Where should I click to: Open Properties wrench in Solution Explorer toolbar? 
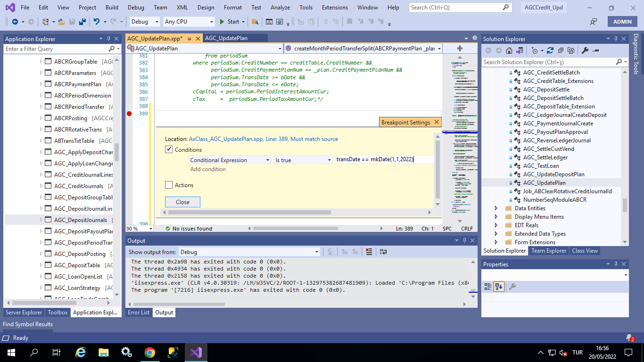(585, 51)
